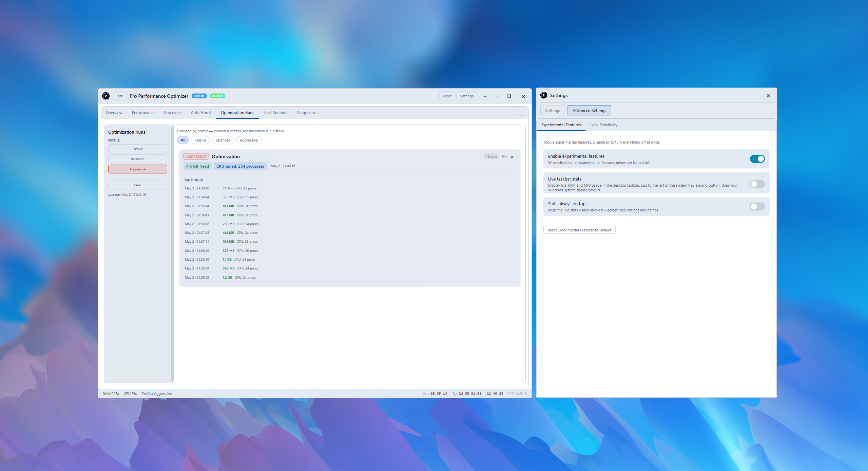This screenshot has height=471, width=868.
Task: Select run history row May 2 · 21:40:16
Action: pos(349,188)
